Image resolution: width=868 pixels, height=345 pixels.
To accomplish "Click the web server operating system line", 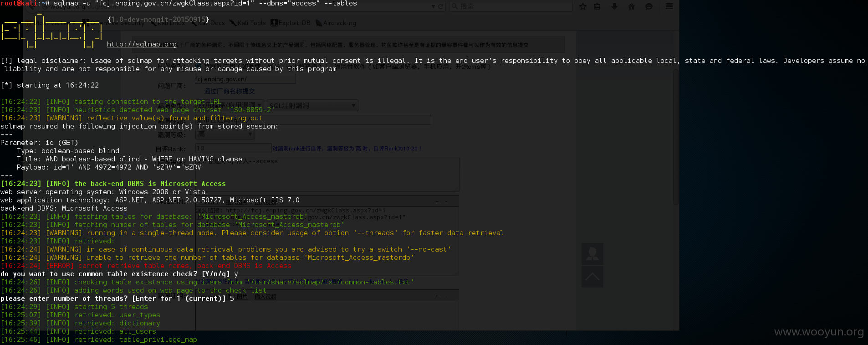I will (x=103, y=192).
